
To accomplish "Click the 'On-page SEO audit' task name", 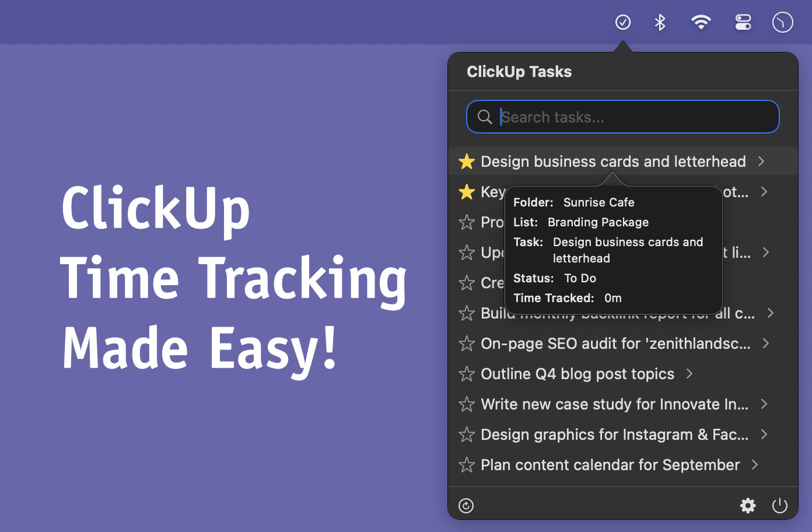I will 615,344.
